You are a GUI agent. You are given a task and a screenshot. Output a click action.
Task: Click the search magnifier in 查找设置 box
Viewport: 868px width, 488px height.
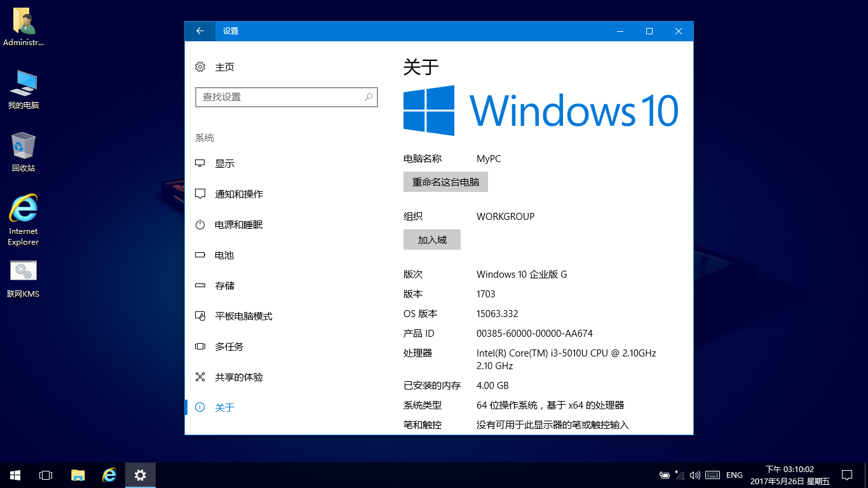[x=369, y=97]
